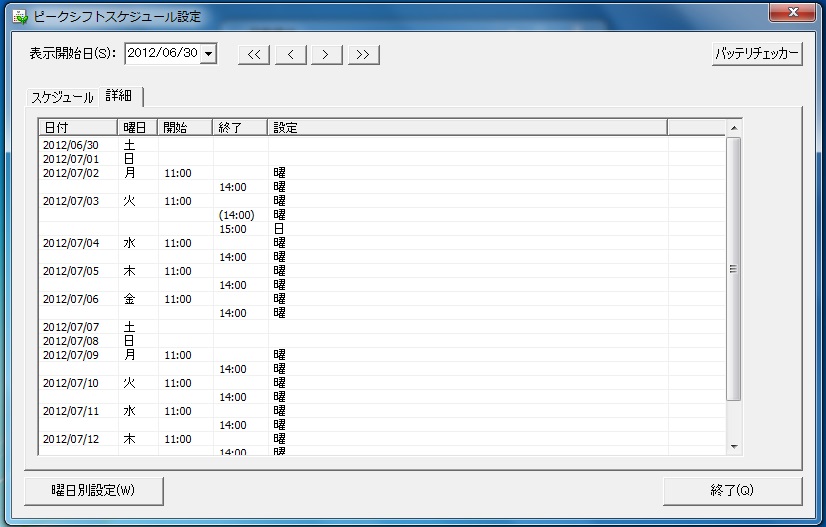Screen dimensions: 826x527
Task: Click 11:00 start time for 2012/07/02
Action: click(x=178, y=173)
